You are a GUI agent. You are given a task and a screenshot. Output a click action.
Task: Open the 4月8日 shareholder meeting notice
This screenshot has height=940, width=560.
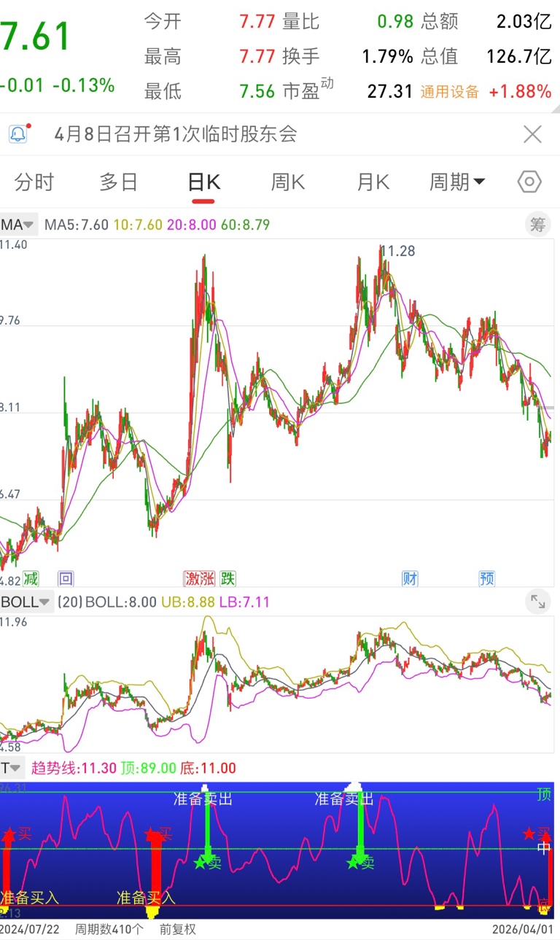(176, 134)
